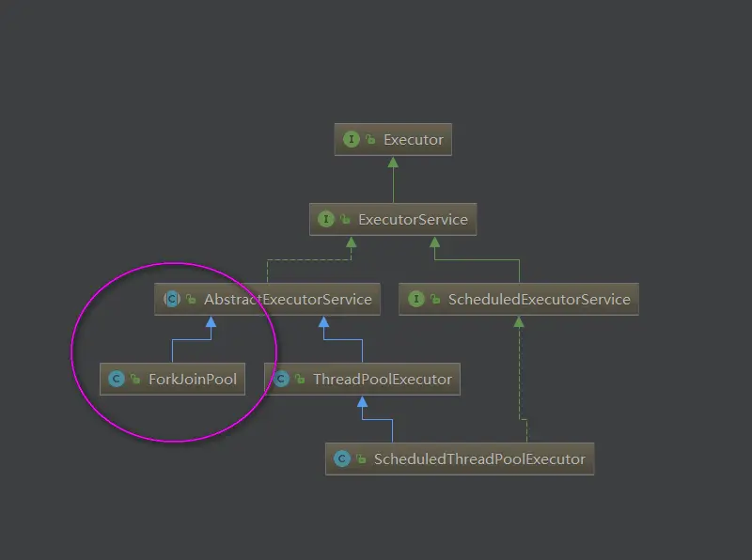Click the public visibility icon beside Executor
Screen dimensions: 752x560
point(370,139)
